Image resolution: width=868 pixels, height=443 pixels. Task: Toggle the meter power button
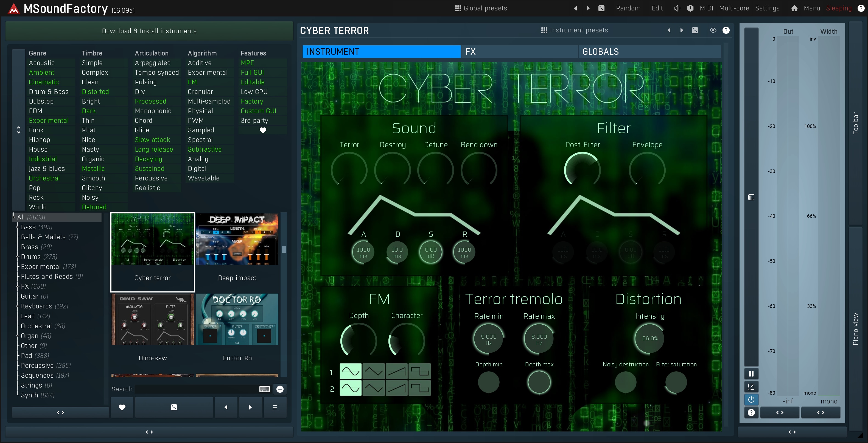click(751, 400)
